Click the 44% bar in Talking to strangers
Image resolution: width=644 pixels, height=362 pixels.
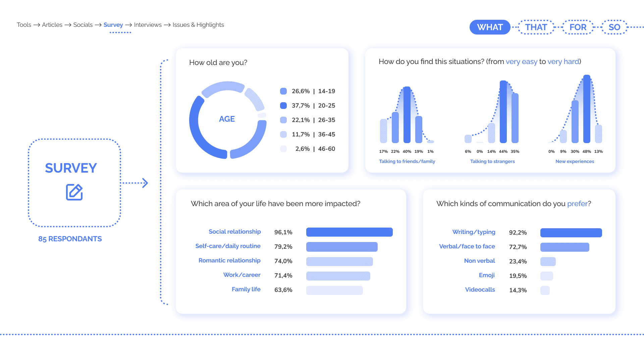503,112
